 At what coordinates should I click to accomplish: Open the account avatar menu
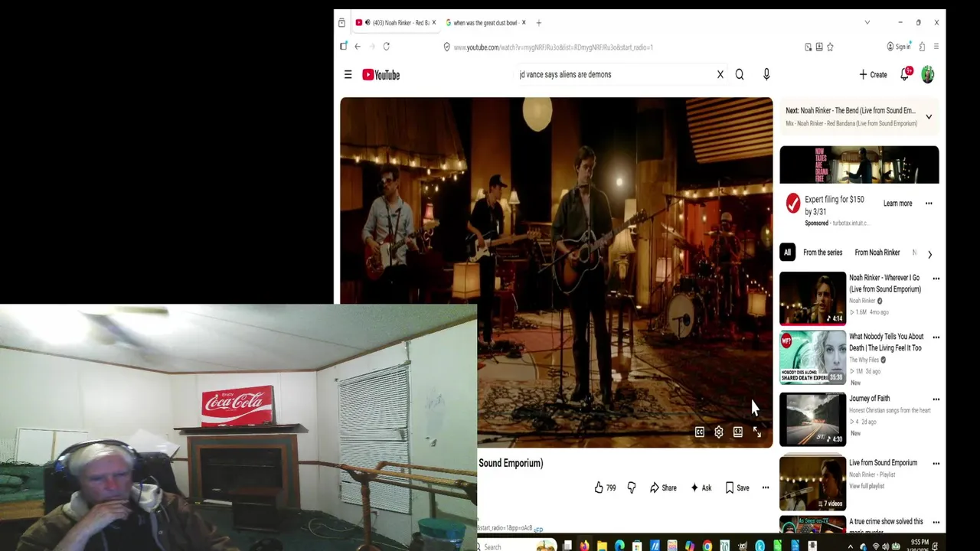coord(928,74)
